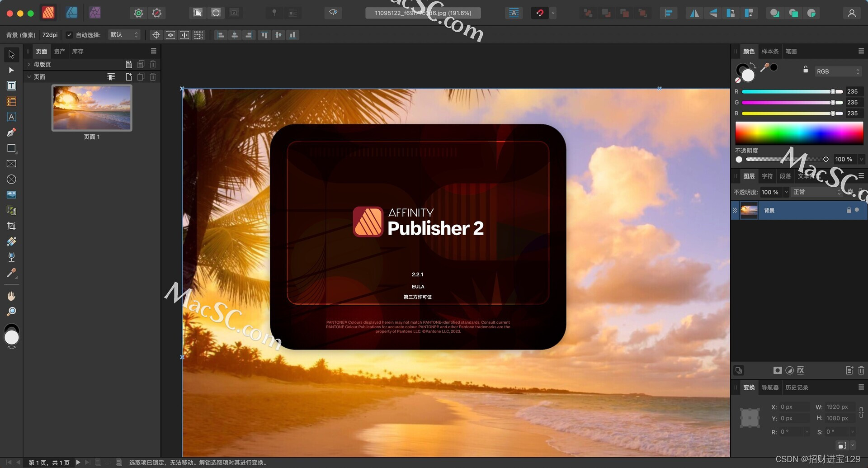Select the Pen tool

click(11, 132)
